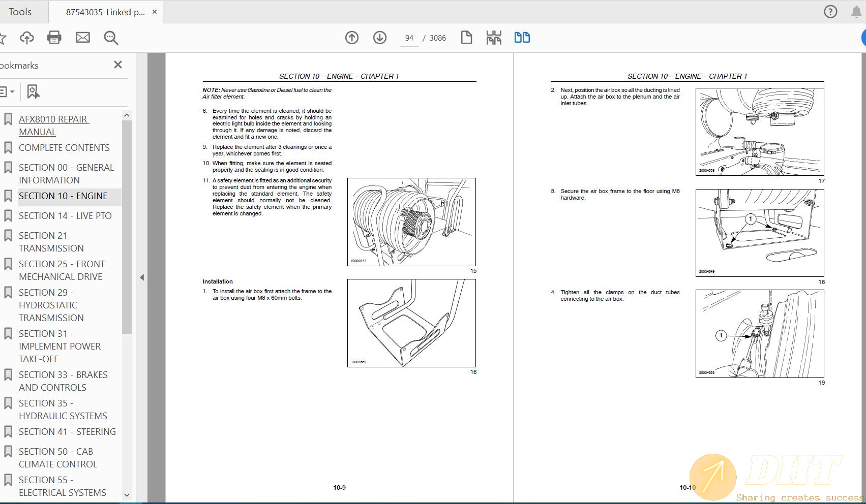Select the SECTION 10 - ENGINE bookmark
The height and width of the screenshot is (504, 866).
point(63,196)
